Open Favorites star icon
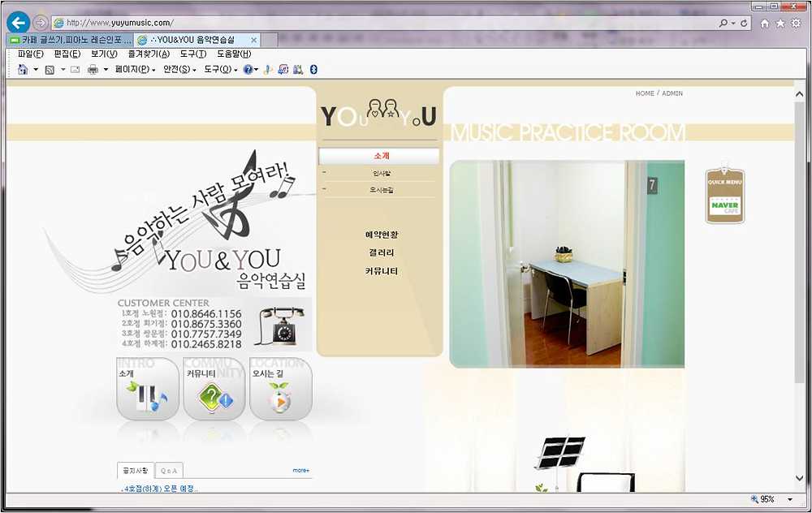The image size is (812, 513). tap(780, 24)
